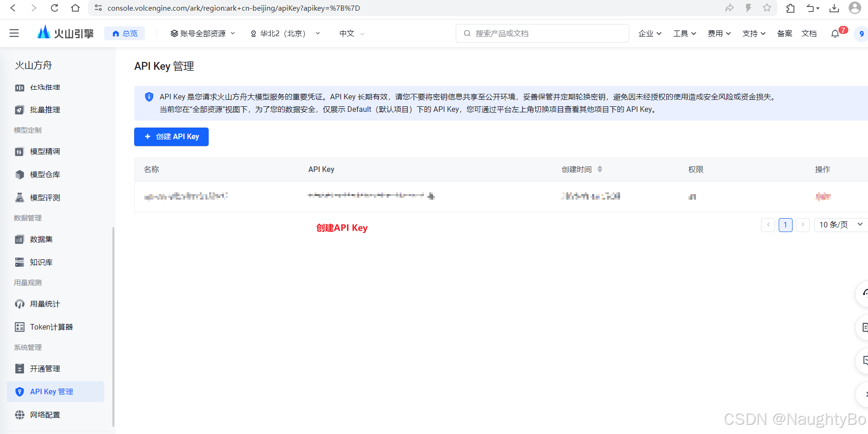
Task: Open browser extensions puzzle icon
Action: 790,8
